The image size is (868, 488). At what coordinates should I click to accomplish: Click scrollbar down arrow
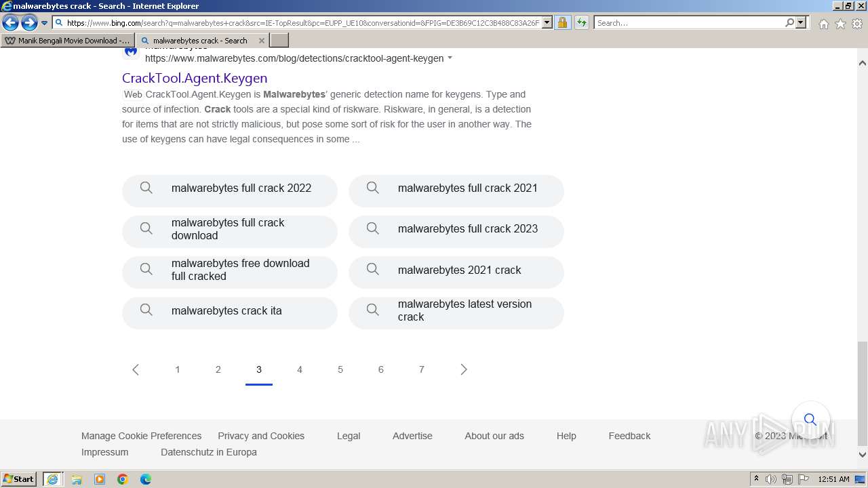pos(863,455)
